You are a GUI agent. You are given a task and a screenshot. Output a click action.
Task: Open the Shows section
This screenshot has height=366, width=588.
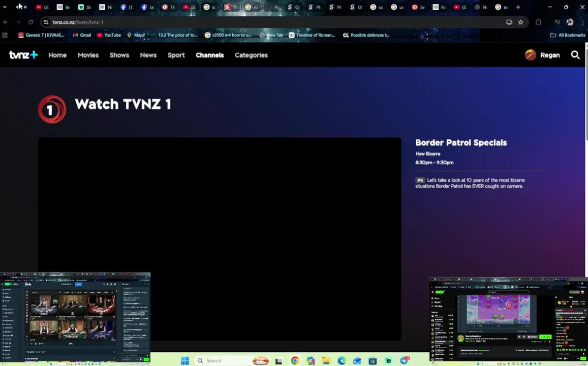(119, 55)
